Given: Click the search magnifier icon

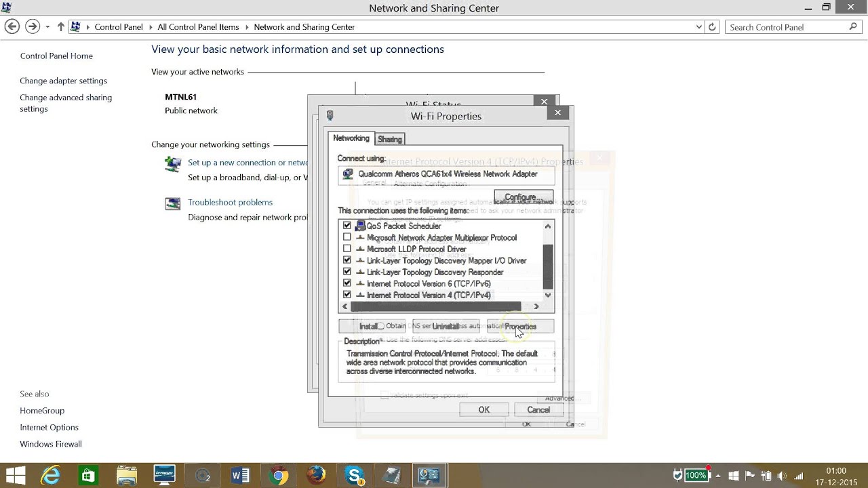Looking at the screenshot, I should point(853,27).
